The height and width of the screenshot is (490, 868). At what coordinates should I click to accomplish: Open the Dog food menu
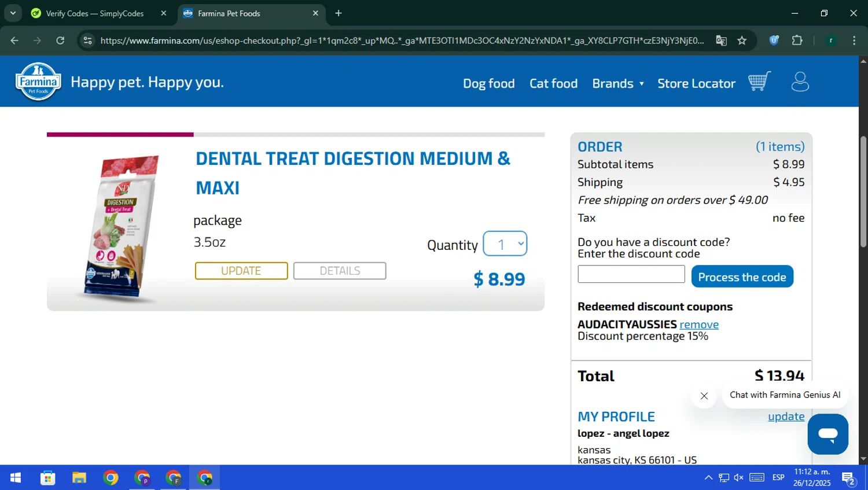coord(489,83)
